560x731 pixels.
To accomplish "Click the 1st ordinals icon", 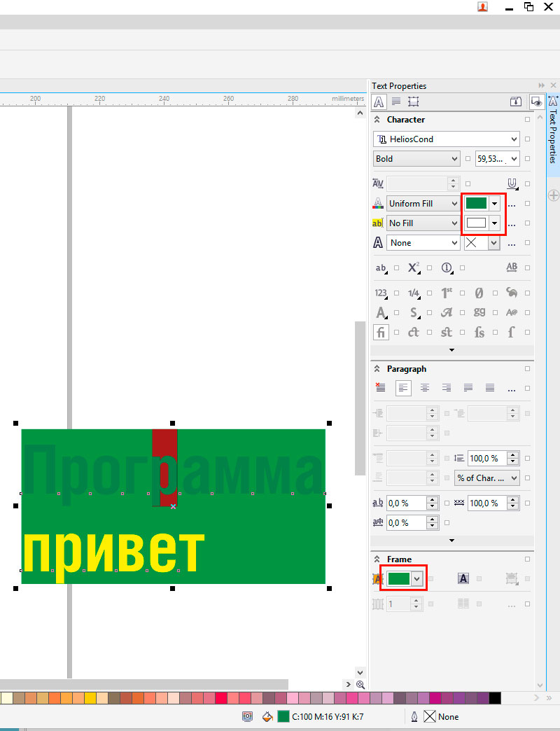I will coord(447,293).
